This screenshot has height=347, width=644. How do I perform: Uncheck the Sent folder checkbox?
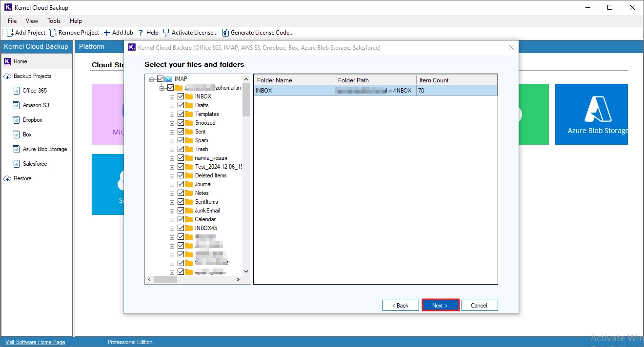click(181, 132)
